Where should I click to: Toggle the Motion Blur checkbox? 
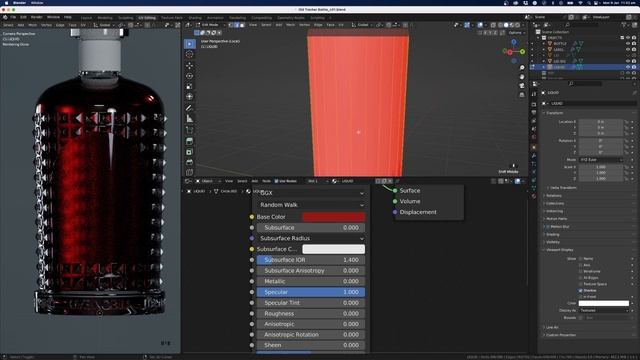pyautogui.click(x=548, y=227)
